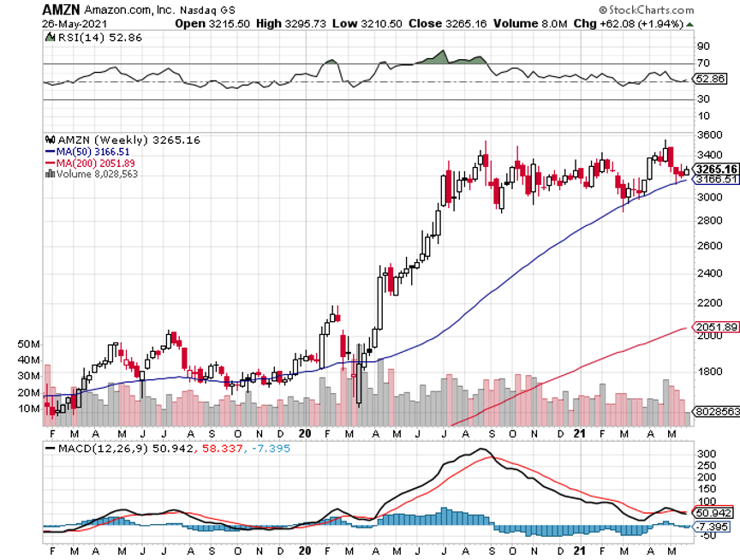Click the Low 3210.50 value
This screenshot has width=740, height=560.
point(367,24)
